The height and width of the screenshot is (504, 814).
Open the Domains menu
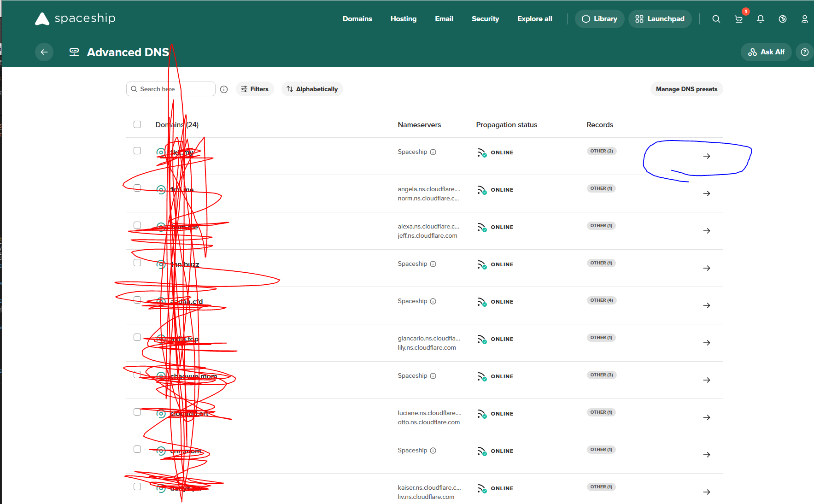pos(357,19)
